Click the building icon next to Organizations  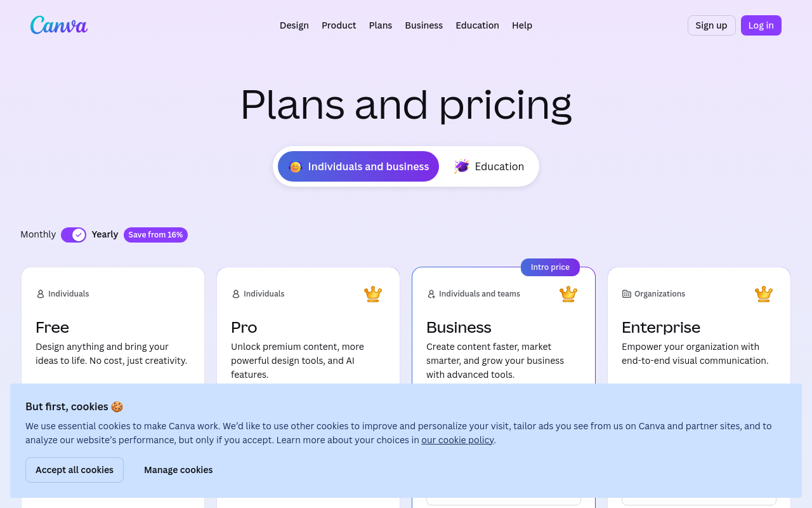point(625,293)
